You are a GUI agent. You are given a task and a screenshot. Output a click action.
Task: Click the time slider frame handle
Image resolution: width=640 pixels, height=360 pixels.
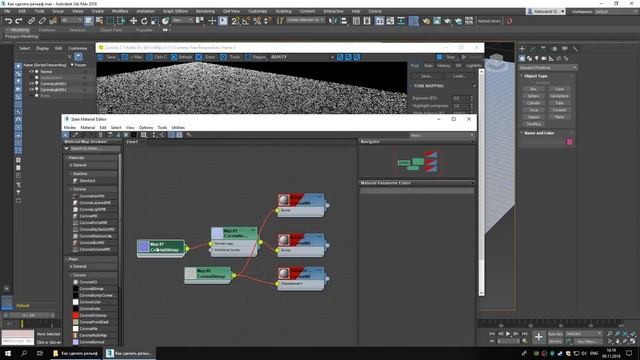(x=29, y=315)
